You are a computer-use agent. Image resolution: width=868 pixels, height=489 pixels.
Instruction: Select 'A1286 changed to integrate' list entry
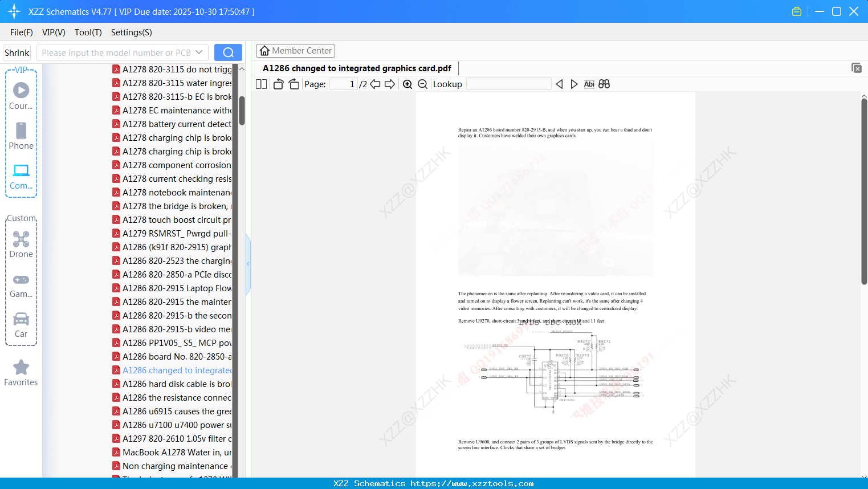coord(177,370)
